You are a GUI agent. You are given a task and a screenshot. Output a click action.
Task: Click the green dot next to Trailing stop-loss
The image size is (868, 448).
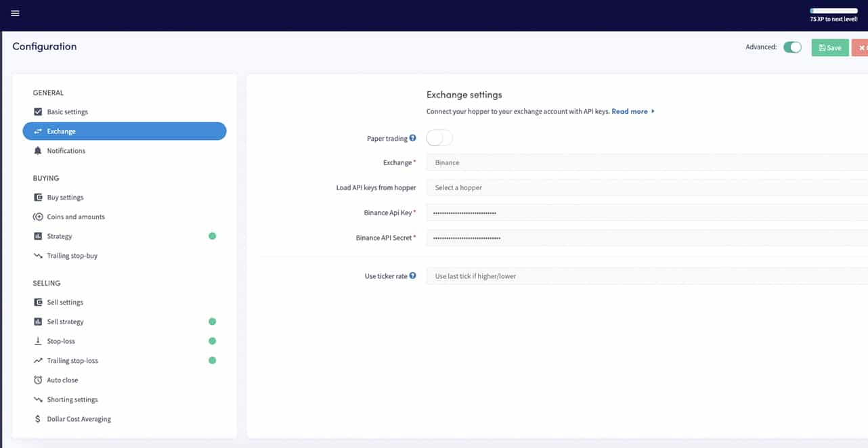pos(212,361)
